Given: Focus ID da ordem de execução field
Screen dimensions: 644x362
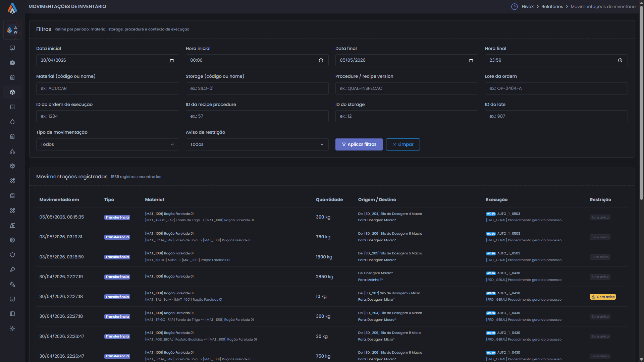Looking at the screenshot, I should [107, 116].
